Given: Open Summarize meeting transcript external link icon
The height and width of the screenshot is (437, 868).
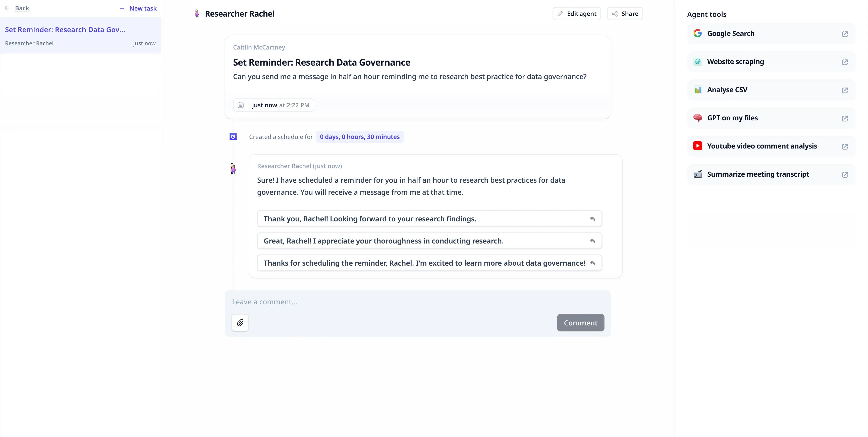Looking at the screenshot, I should click(844, 175).
